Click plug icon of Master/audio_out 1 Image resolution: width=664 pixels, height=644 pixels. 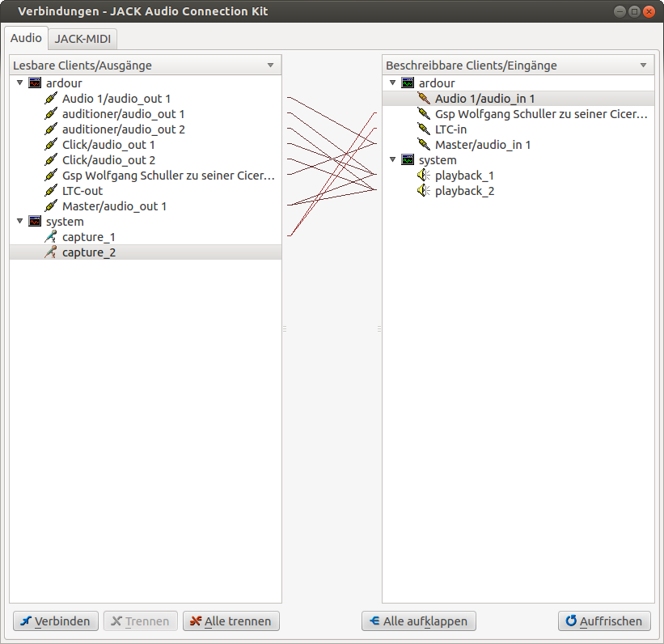51,206
